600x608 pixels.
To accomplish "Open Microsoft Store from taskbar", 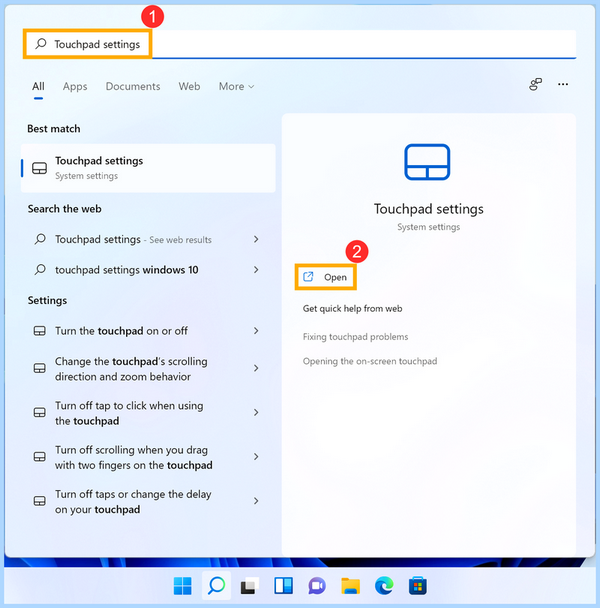I will [418, 586].
